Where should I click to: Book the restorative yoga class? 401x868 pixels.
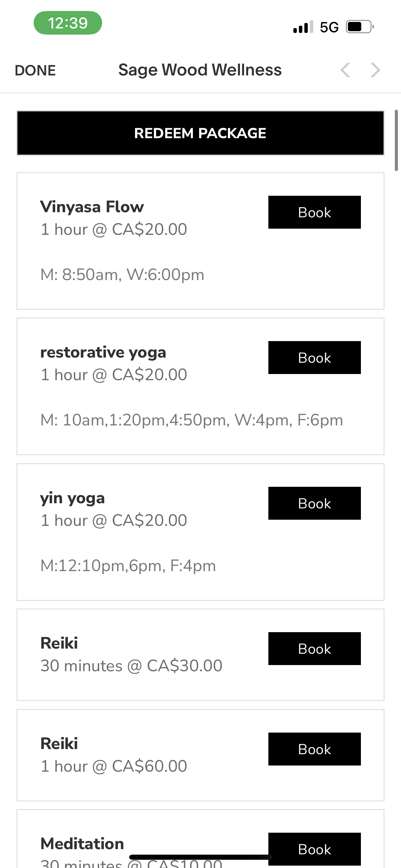(x=315, y=358)
